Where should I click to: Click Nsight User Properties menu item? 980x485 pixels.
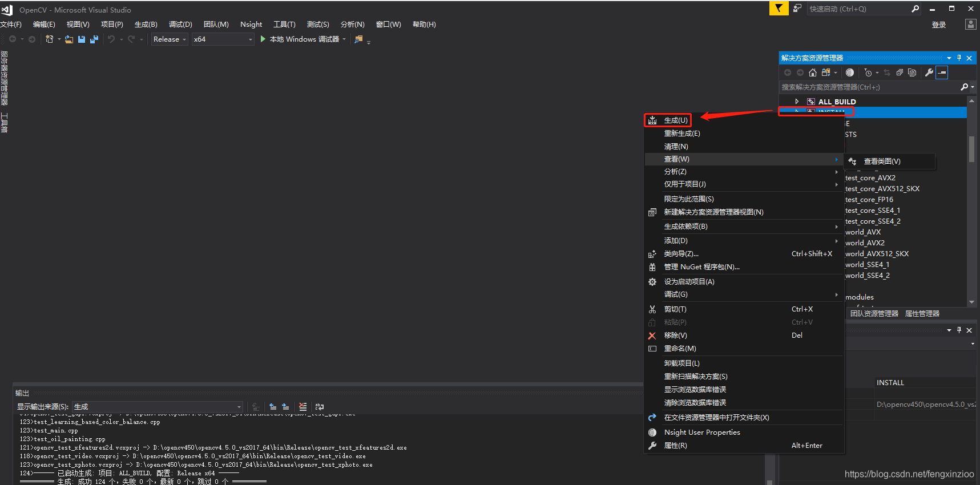click(744, 433)
